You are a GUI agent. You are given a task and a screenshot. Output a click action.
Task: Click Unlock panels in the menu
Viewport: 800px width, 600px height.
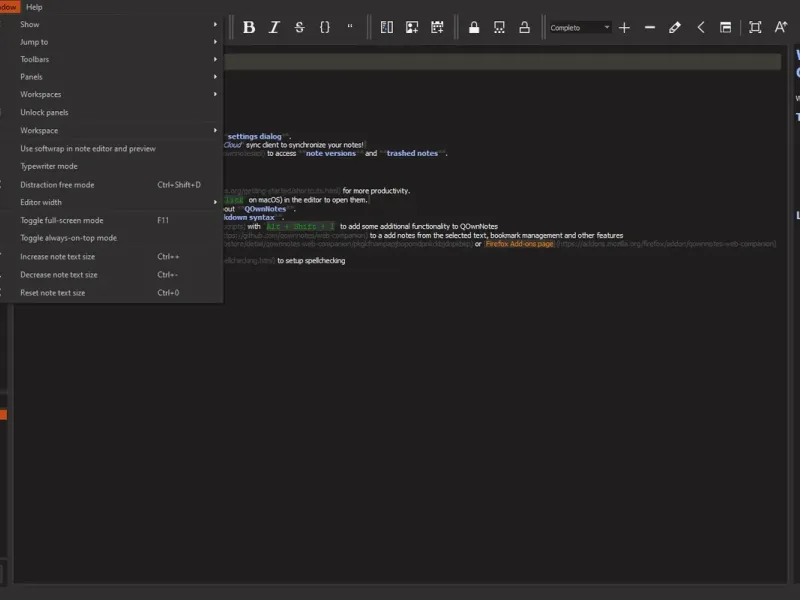[44, 112]
